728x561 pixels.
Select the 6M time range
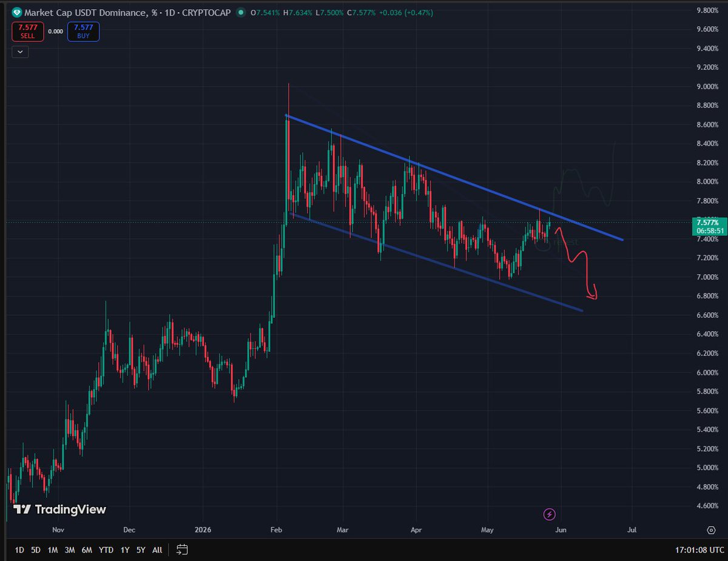tap(87, 550)
